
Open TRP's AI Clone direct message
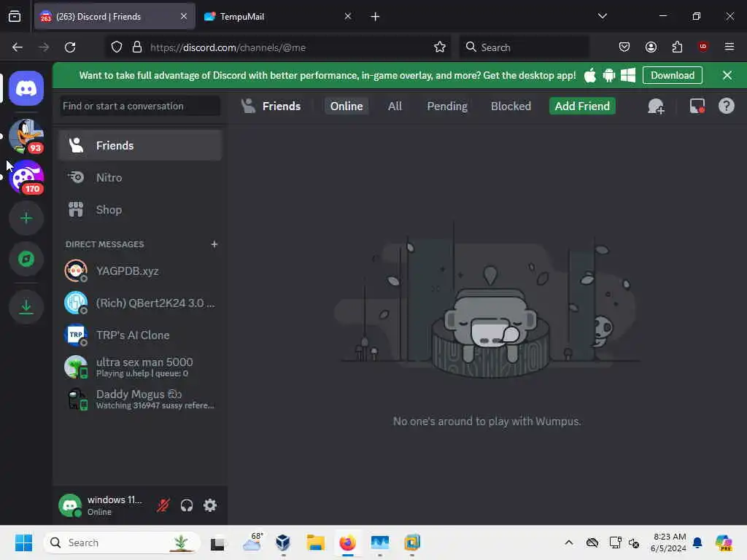coord(141,335)
